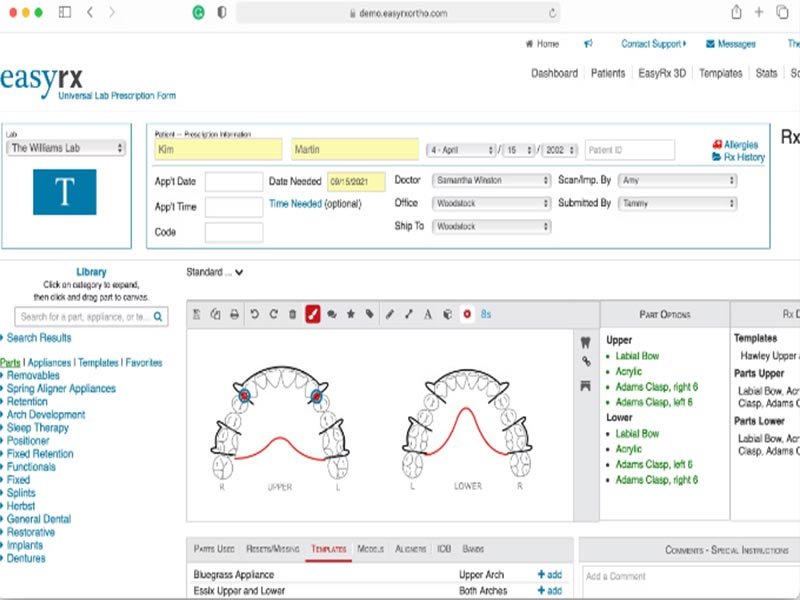
Task: Add the Bluegrass Appliance template
Action: (549, 575)
